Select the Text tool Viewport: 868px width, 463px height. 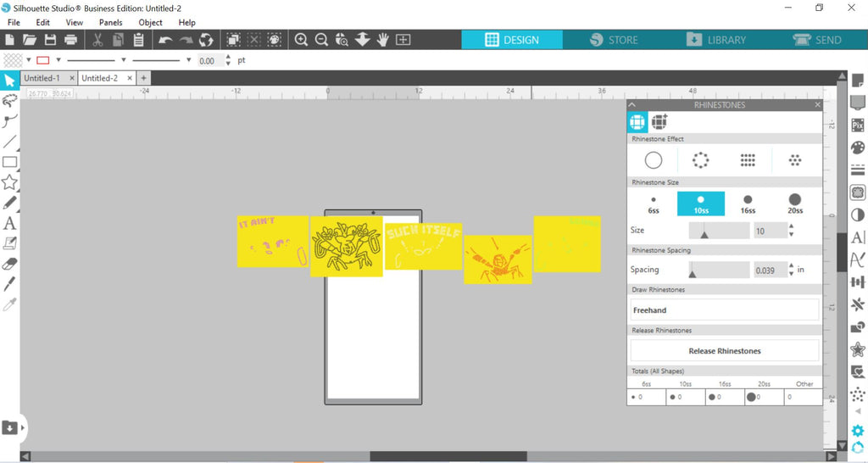point(9,223)
